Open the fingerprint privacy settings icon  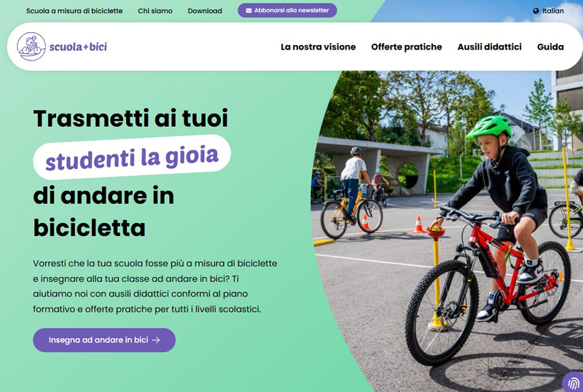coord(574,383)
